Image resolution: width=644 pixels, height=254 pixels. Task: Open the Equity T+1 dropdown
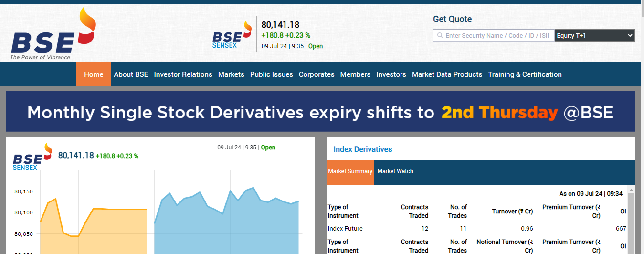click(594, 36)
